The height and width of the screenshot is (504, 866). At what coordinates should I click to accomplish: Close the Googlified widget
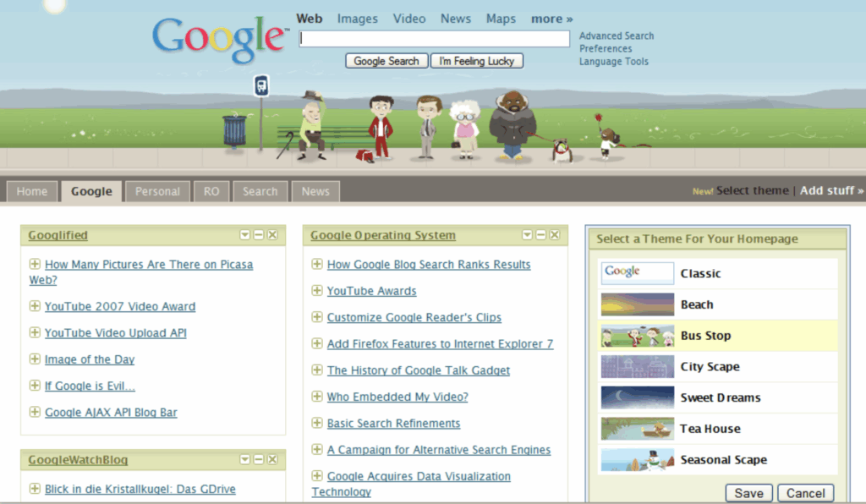point(271,235)
